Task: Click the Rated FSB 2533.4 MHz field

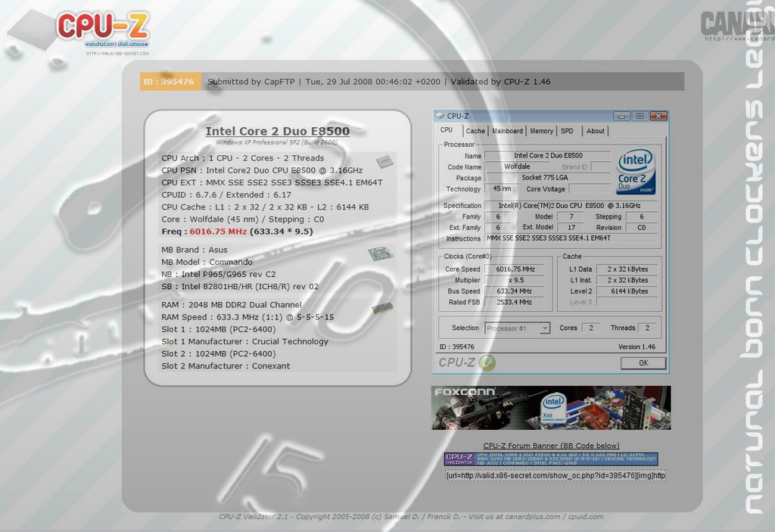Action: click(514, 302)
